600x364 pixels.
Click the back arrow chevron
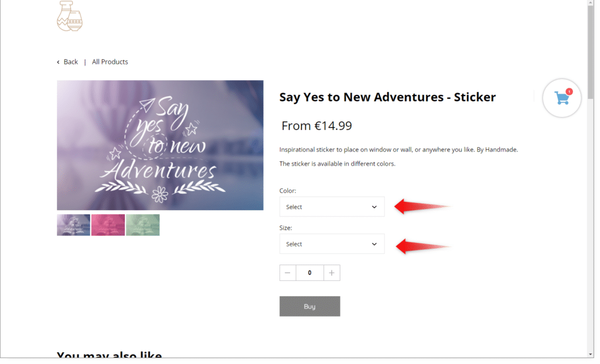(58, 62)
